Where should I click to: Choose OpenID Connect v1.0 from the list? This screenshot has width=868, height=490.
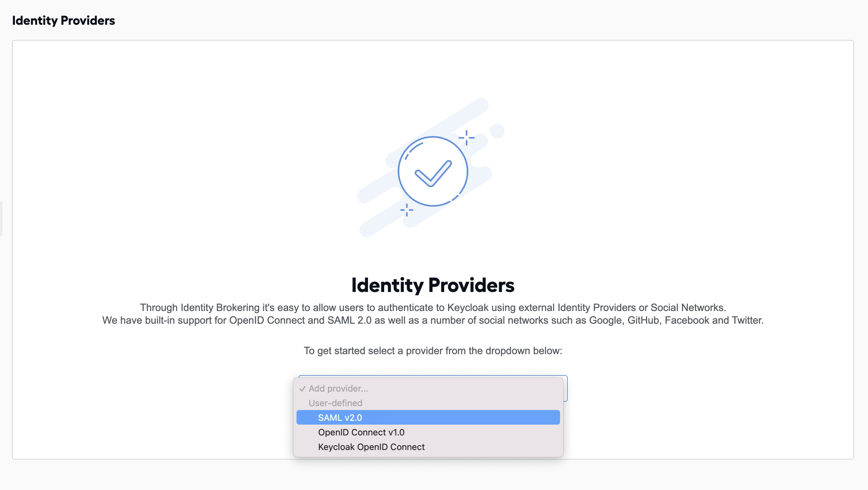coord(428,432)
